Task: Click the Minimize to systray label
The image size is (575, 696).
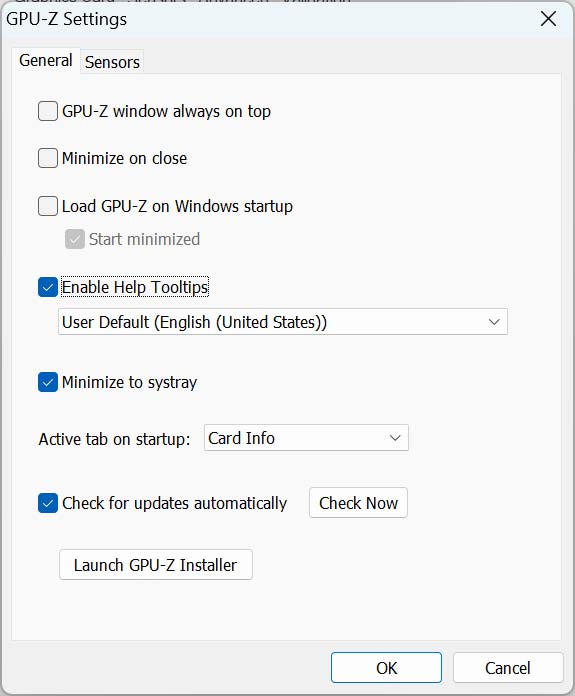Action: coord(129,382)
